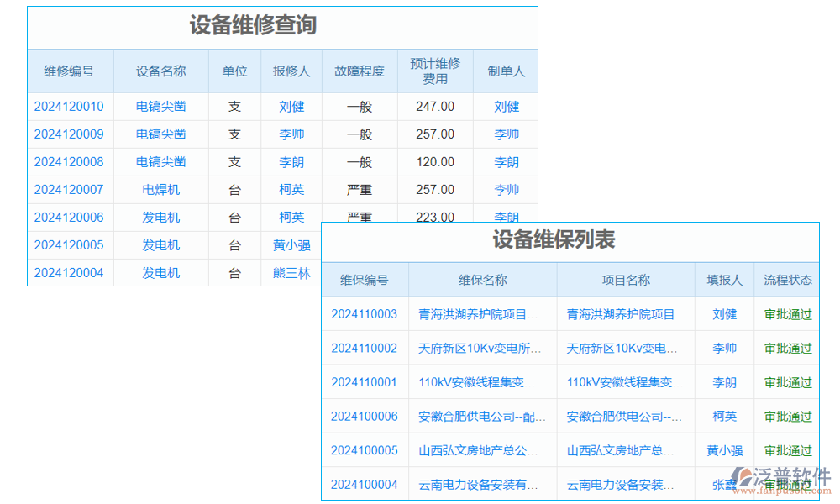Screen dimensions: 840x504
Task: Open maintenance record 2024100004
Action: (364, 484)
